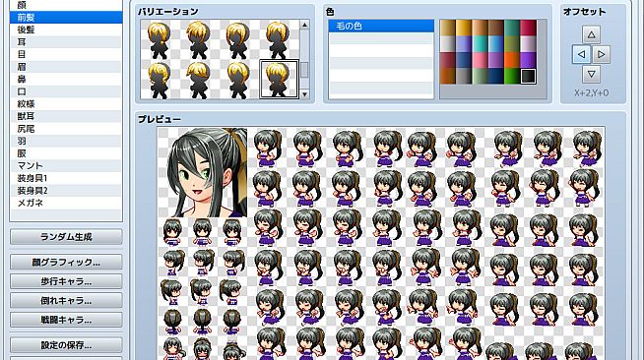This screenshot has width=644, height=360.
Task: Pick the bright orange color swatch
Action: point(512,60)
